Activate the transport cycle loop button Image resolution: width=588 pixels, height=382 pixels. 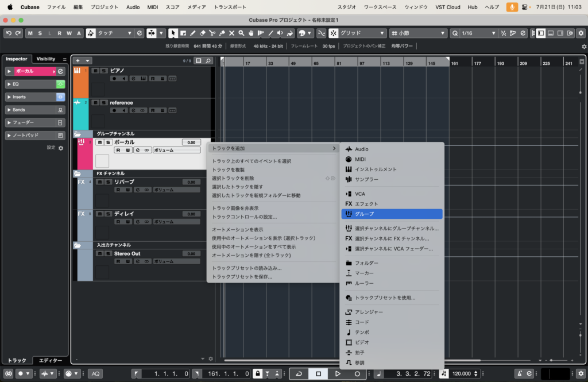click(299, 373)
